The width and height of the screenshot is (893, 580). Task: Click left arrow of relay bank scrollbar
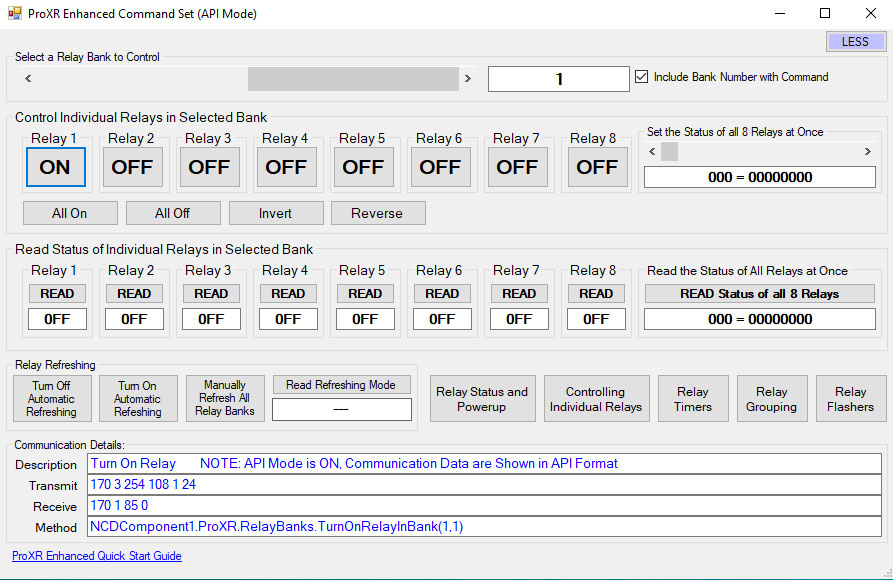coord(28,79)
